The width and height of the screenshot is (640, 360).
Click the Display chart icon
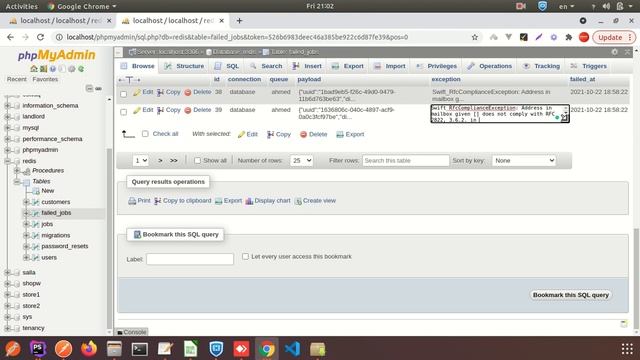point(249,201)
